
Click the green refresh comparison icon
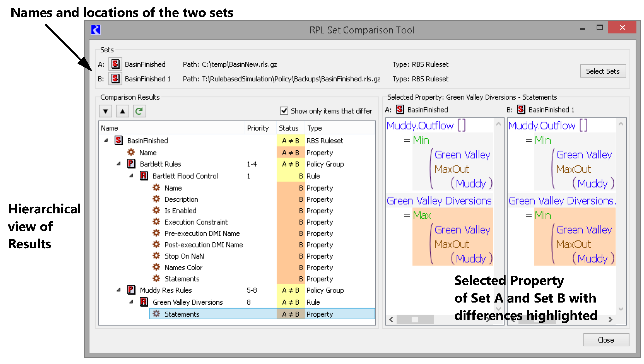click(x=139, y=111)
